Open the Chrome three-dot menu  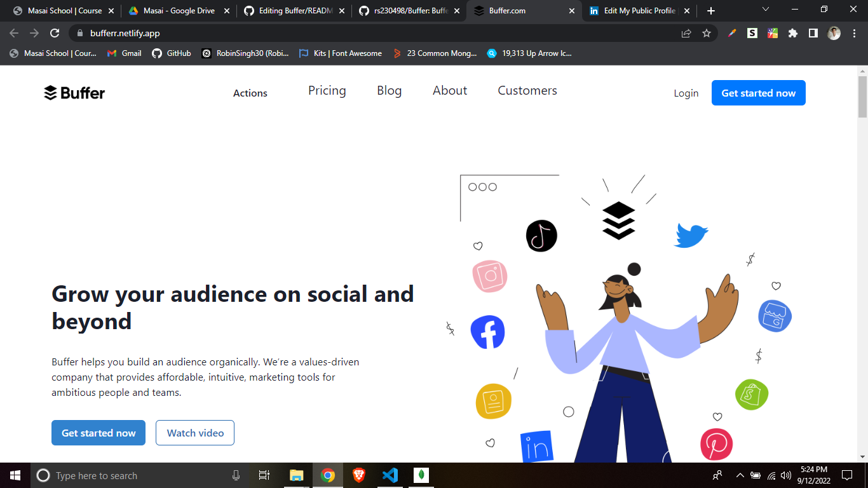[854, 33]
